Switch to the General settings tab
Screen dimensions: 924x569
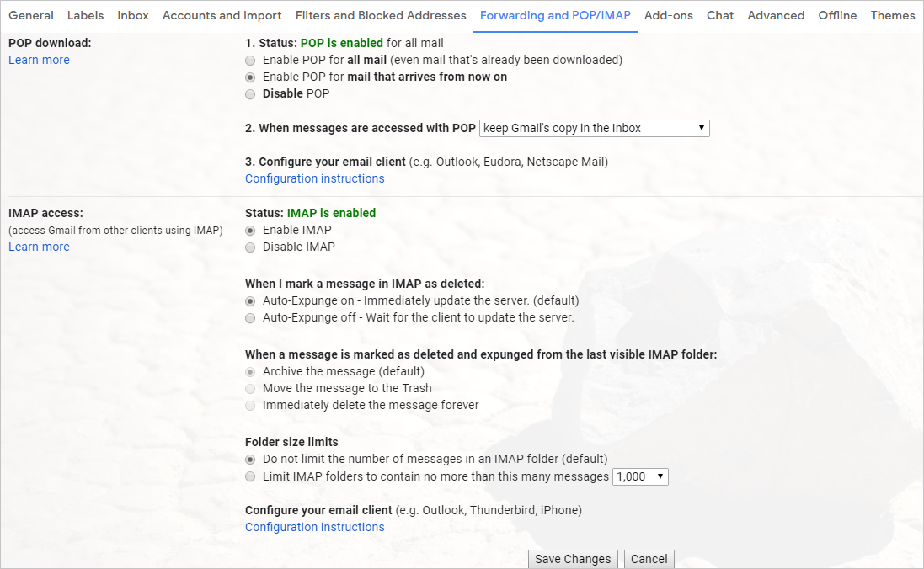(31, 15)
